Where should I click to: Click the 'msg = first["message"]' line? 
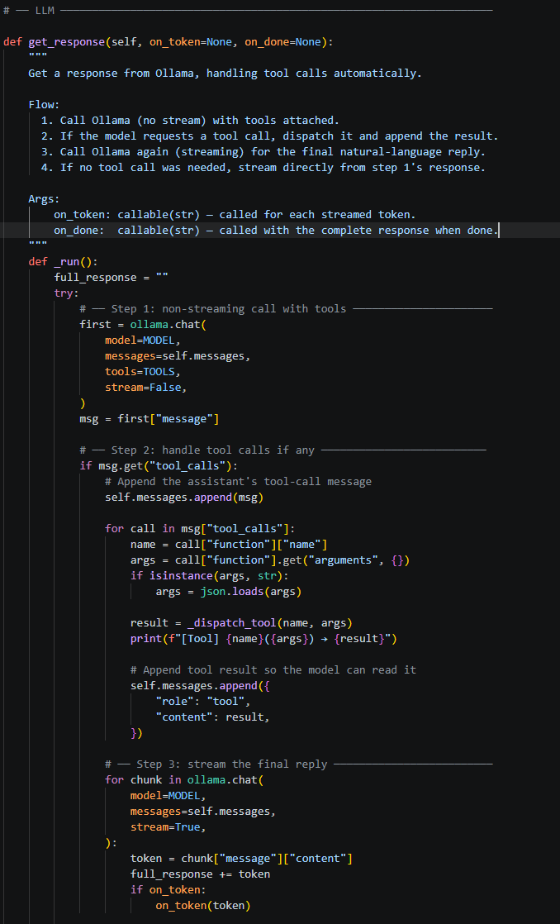(x=149, y=418)
